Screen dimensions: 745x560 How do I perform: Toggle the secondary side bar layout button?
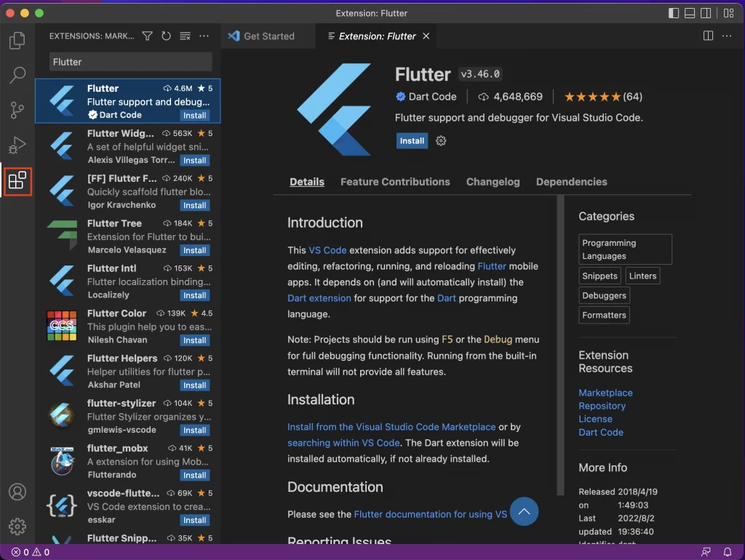(706, 13)
